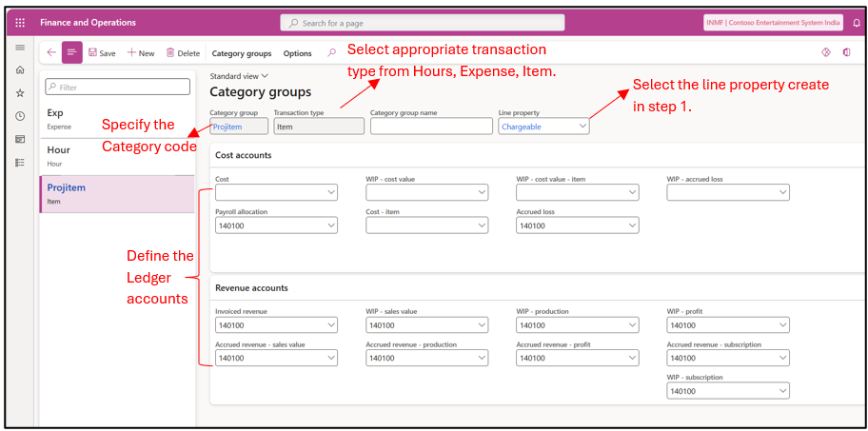Click the Transaction type field

319,127
